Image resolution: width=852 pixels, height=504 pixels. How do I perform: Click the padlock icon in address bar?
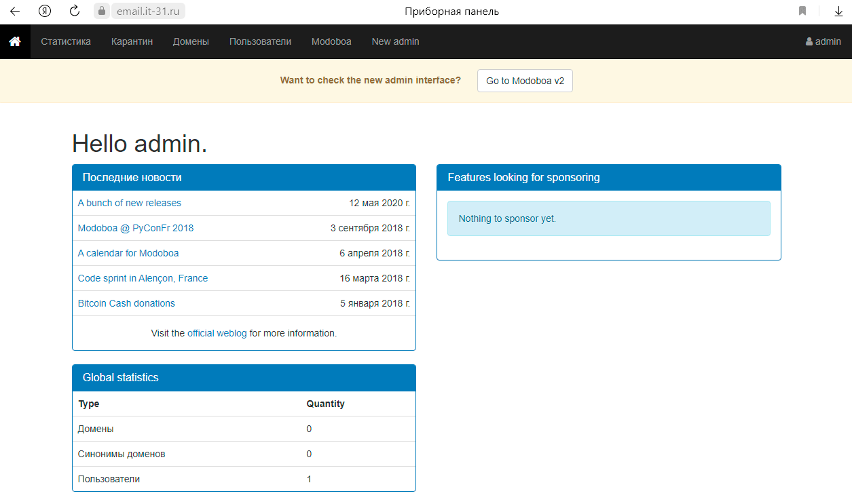pos(102,12)
